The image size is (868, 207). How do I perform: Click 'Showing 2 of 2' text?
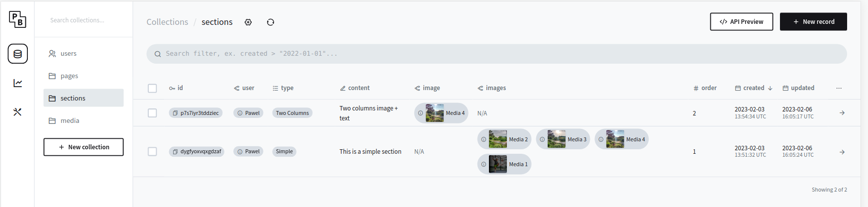(x=829, y=190)
